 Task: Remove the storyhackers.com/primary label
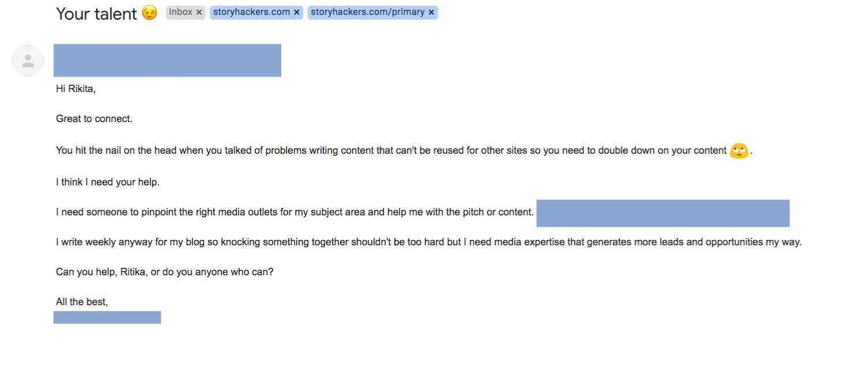431,12
